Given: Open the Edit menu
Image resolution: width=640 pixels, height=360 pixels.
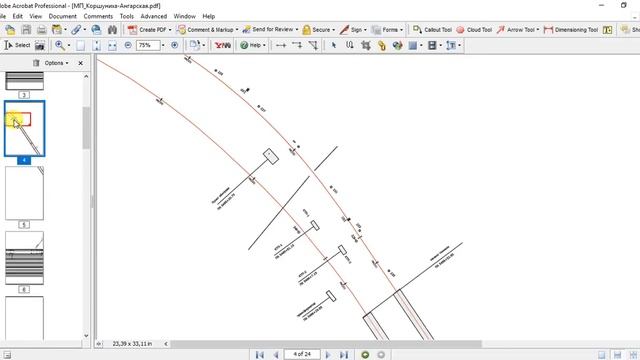Looking at the screenshot, I should (x=18, y=16).
